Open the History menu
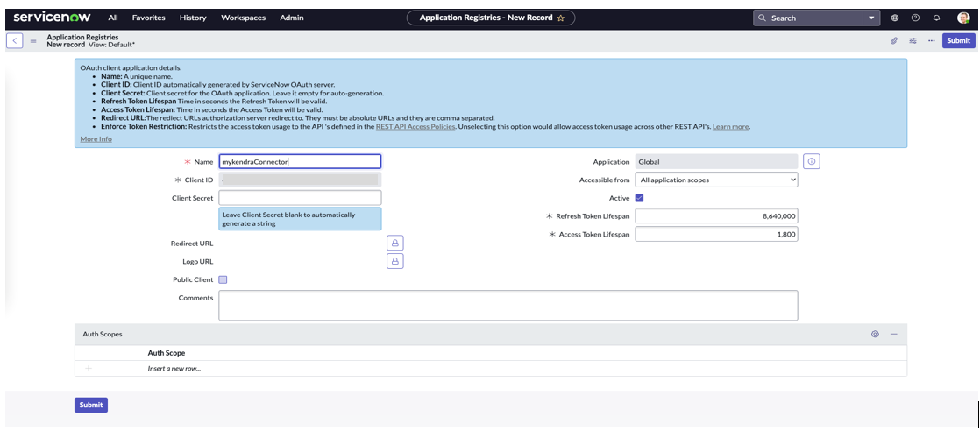 (x=193, y=18)
